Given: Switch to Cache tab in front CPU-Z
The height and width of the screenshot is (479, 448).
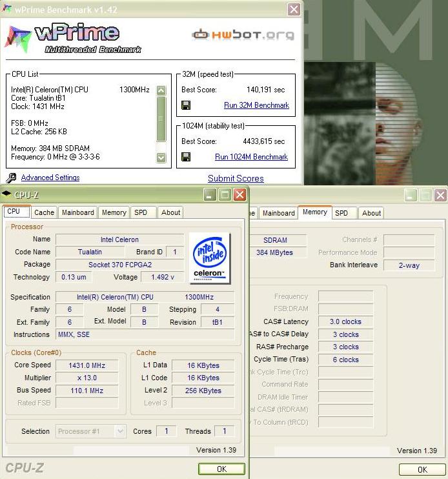Looking at the screenshot, I should (x=45, y=212).
